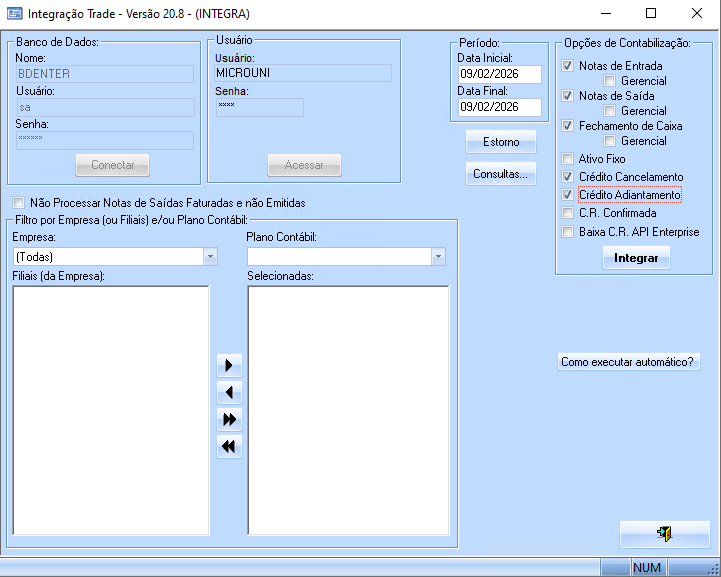Click the Estorno button
721x577 pixels.
pos(501,142)
